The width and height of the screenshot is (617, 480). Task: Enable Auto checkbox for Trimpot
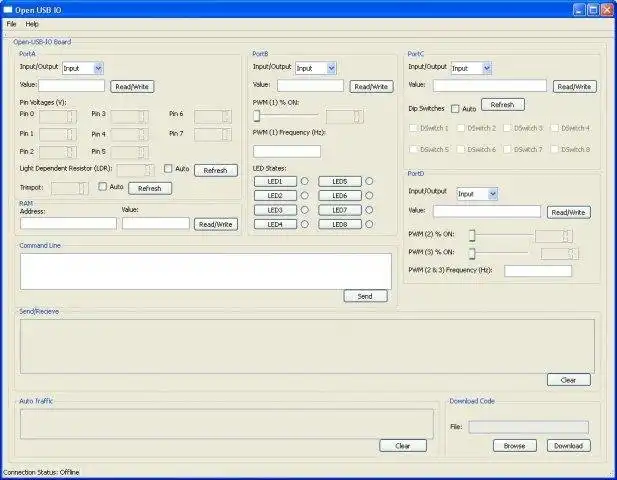click(x=102, y=186)
